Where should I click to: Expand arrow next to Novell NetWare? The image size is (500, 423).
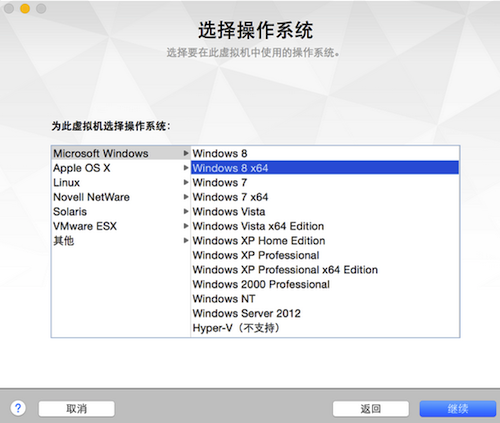tap(186, 197)
